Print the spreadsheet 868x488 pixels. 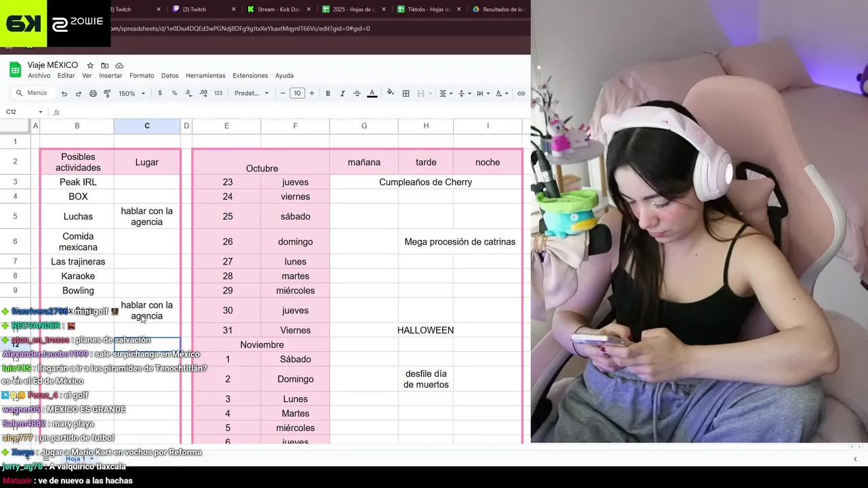pyautogui.click(x=93, y=94)
